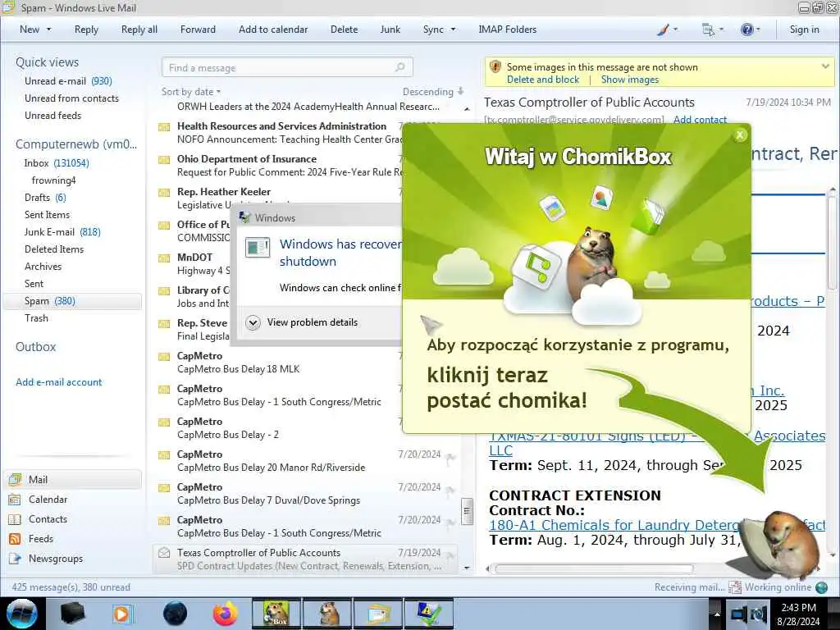Image resolution: width=840 pixels, height=630 pixels.
Task: Click Find a message search field
Action: click(x=287, y=67)
